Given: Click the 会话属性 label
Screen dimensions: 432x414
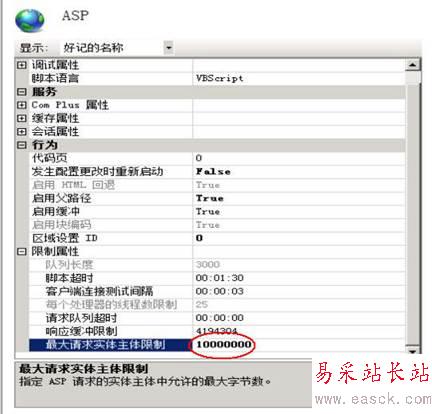Looking at the screenshot, I should pos(55,132).
